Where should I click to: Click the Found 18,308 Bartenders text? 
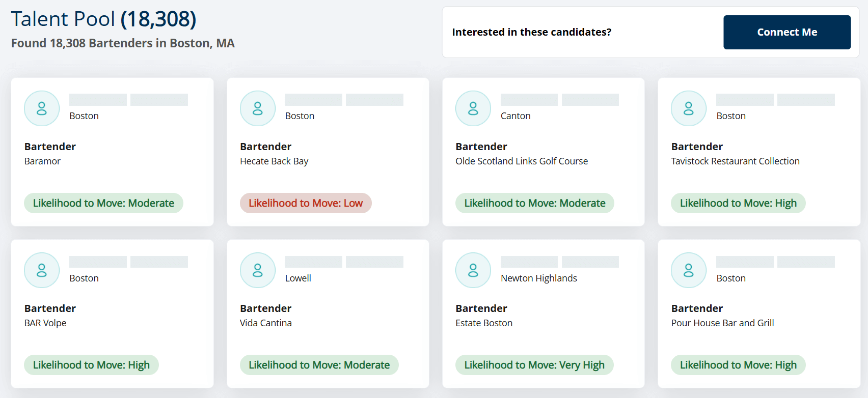(122, 43)
